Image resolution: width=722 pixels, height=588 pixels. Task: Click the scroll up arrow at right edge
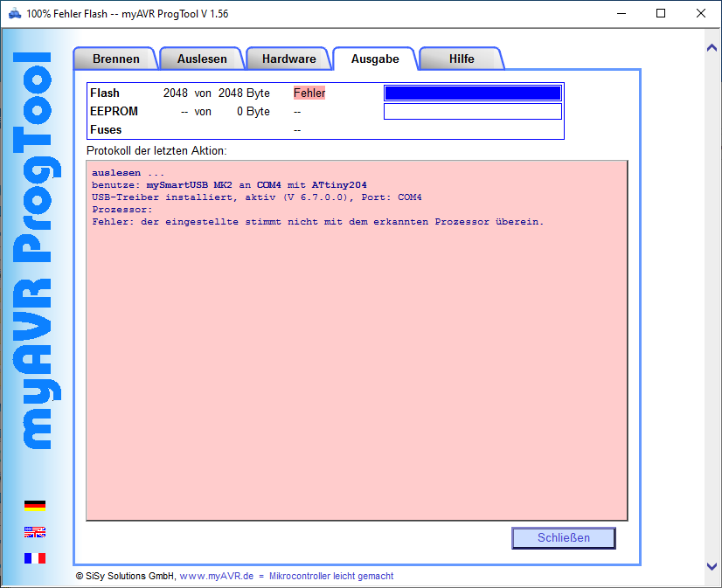coord(712,47)
